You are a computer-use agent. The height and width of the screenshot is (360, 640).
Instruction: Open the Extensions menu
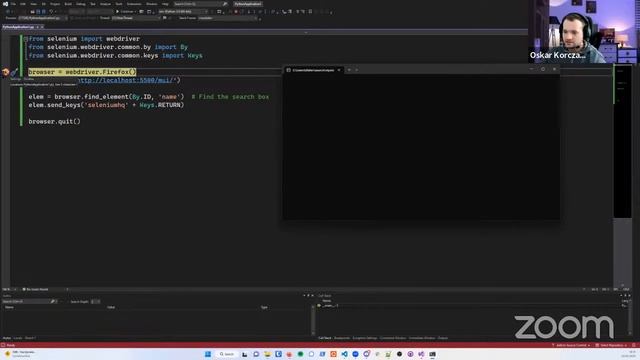point(134,4)
